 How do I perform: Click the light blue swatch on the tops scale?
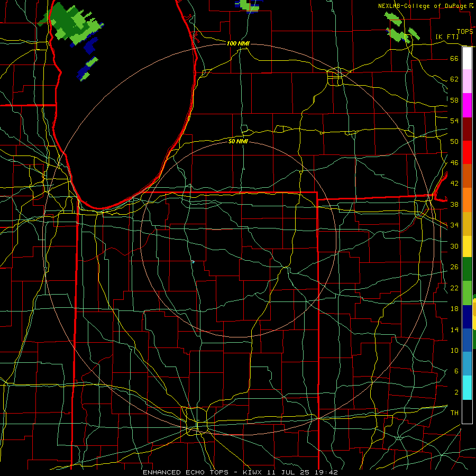click(x=467, y=363)
